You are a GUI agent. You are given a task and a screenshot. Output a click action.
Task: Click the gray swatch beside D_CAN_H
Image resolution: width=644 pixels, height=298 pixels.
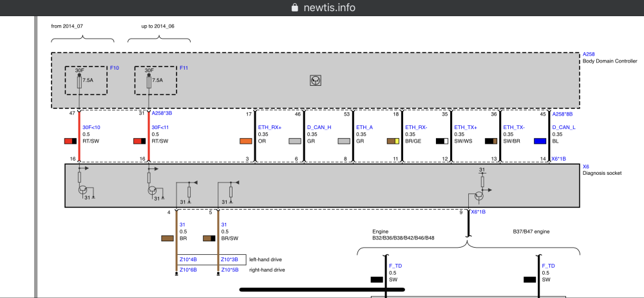click(296, 141)
